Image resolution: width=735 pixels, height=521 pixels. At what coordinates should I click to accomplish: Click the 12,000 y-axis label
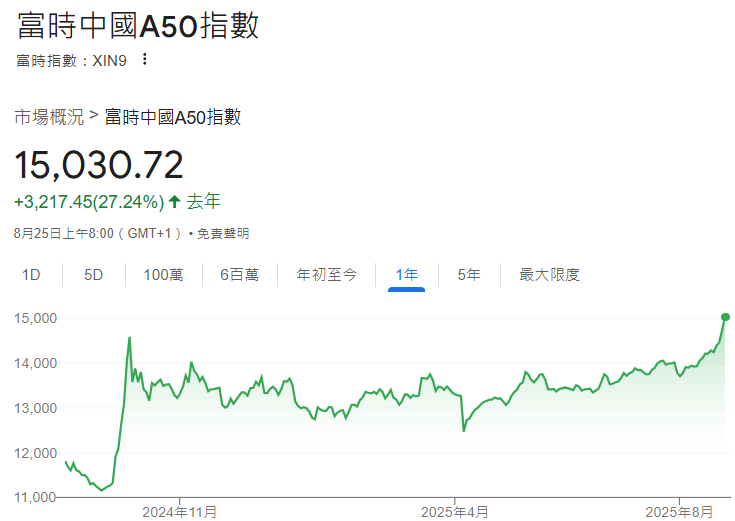click(35, 453)
